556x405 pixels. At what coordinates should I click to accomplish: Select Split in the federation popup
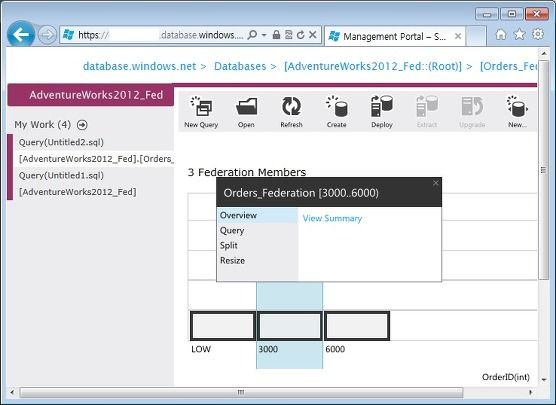(x=257, y=245)
